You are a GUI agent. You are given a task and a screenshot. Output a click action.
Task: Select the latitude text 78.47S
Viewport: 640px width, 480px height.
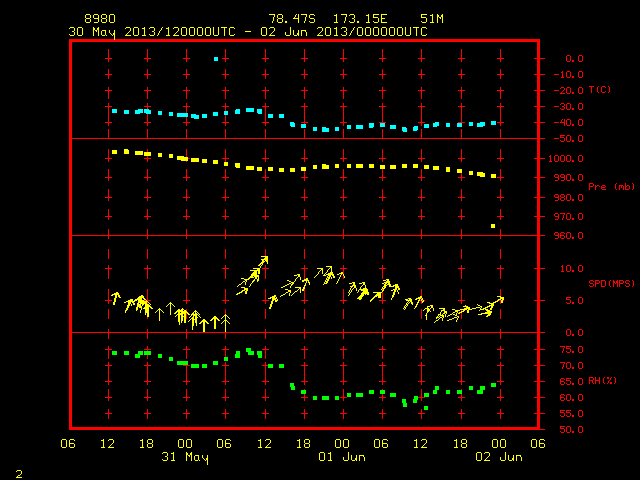pyautogui.click(x=292, y=19)
